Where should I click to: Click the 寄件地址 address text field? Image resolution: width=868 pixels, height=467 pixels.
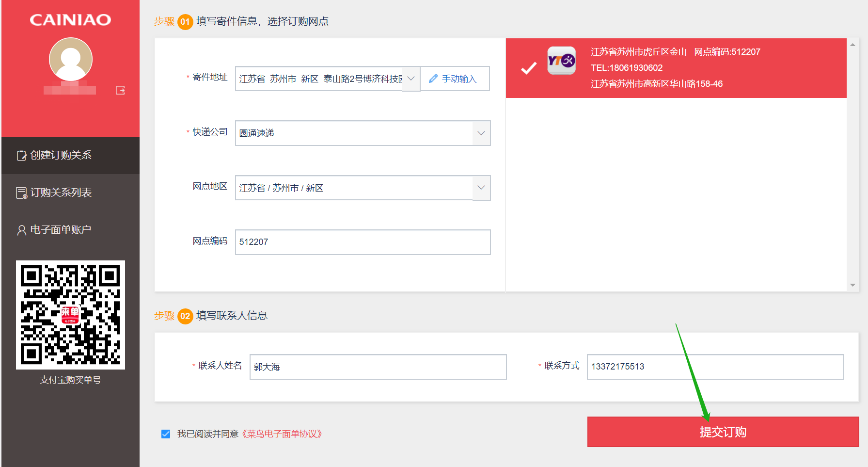pos(319,79)
